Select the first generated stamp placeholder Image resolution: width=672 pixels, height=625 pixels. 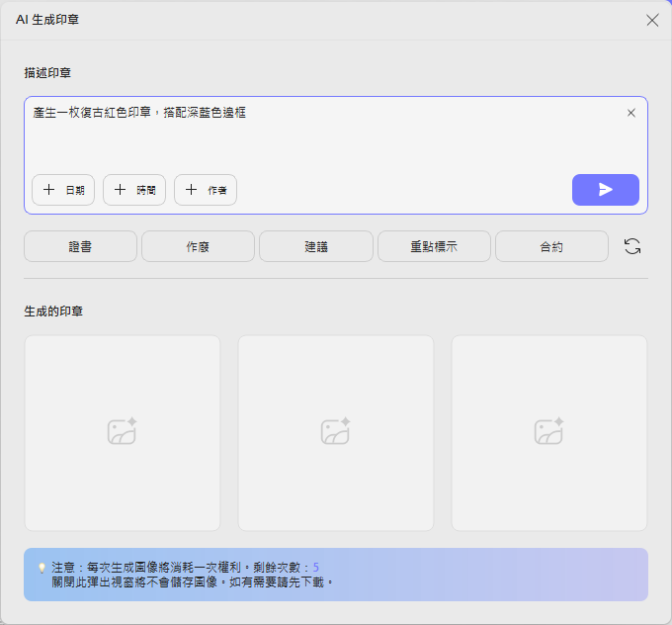[123, 433]
